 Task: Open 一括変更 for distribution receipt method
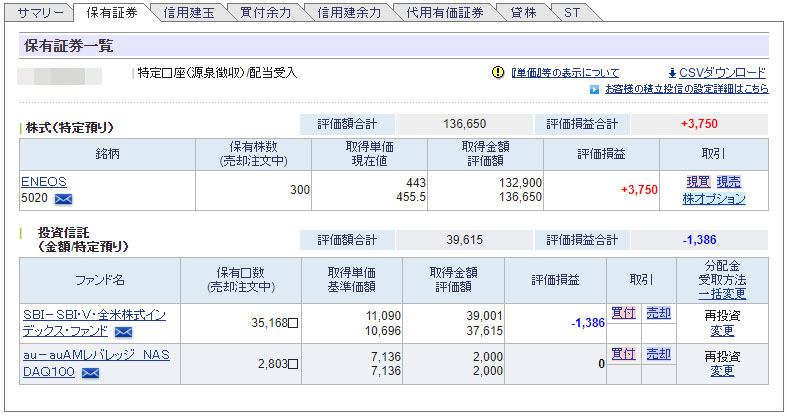click(721, 294)
